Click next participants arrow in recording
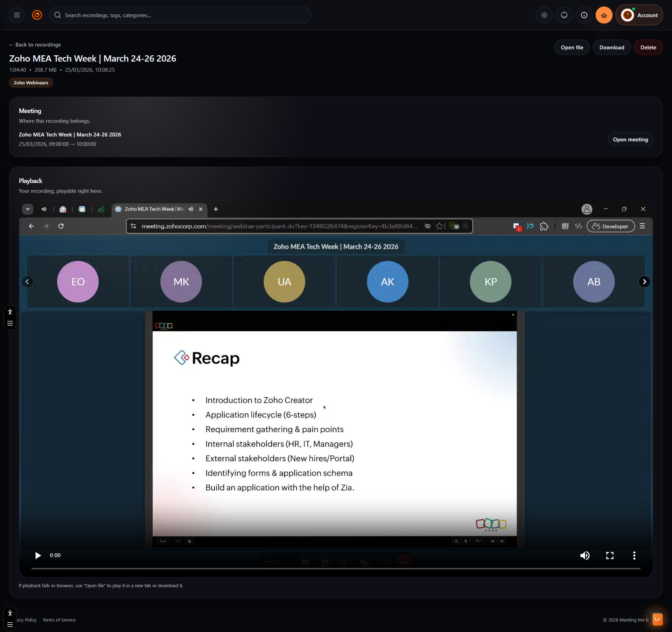This screenshot has height=632, width=672. (x=644, y=282)
